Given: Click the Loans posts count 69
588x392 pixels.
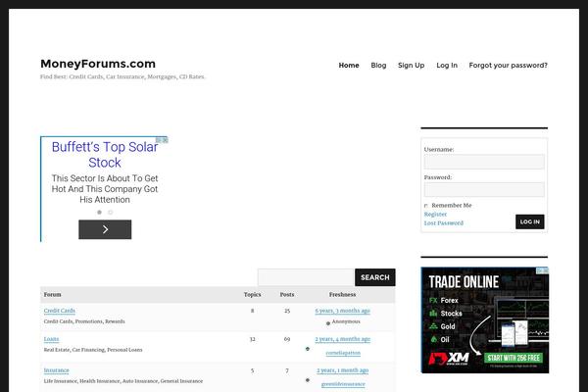Looking at the screenshot, I should pyautogui.click(x=287, y=339).
